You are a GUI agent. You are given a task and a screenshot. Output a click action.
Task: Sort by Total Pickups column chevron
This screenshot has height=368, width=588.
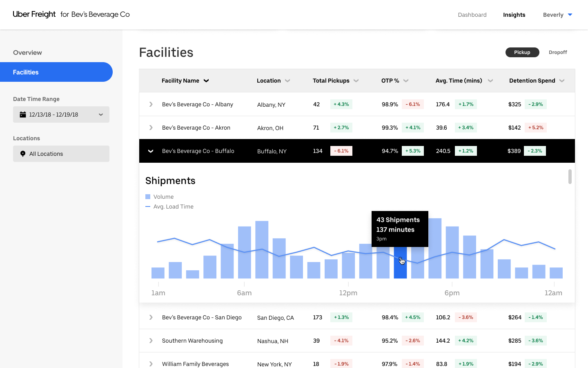coord(356,81)
